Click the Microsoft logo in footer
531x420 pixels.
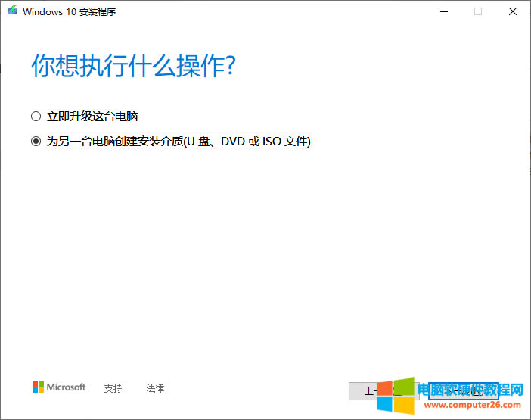59,387
